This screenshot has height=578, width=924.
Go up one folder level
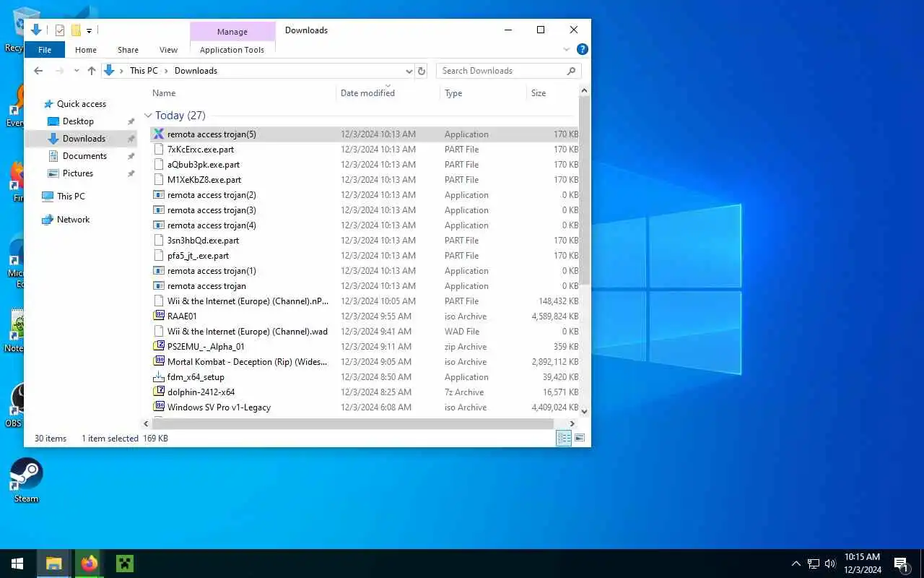pos(92,71)
